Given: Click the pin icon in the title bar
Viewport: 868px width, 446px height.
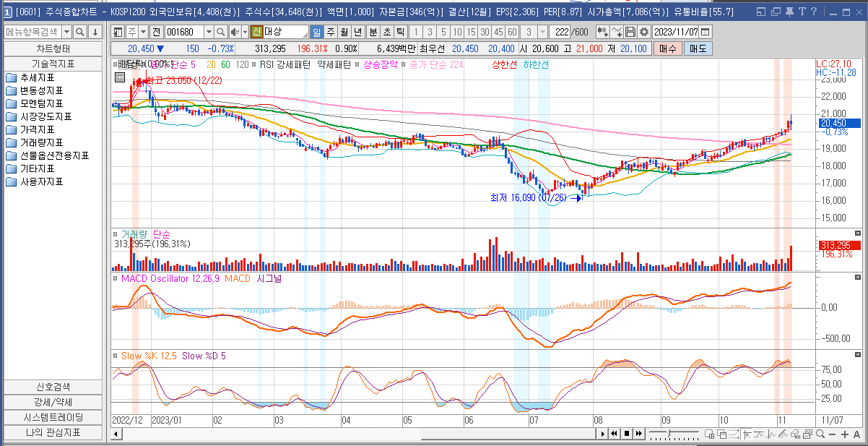Looking at the screenshot, I should 789,12.
